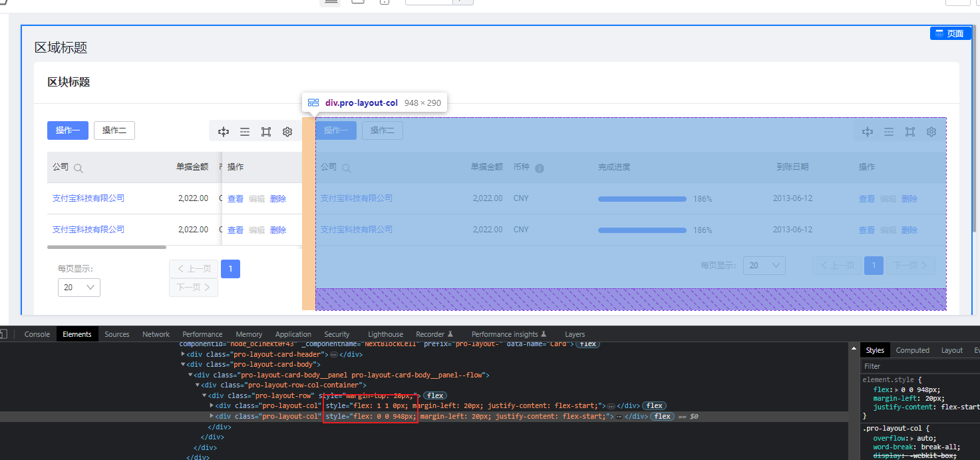Switch to the Recorder tab in DevTools
Image resolution: width=980 pixels, height=460 pixels.
434,334
